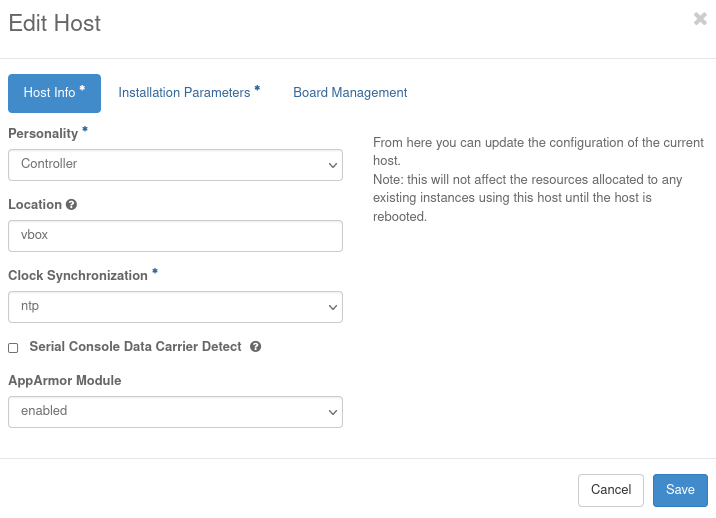Go to the Board Management tab
The height and width of the screenshot is (518, 716).
350,93
